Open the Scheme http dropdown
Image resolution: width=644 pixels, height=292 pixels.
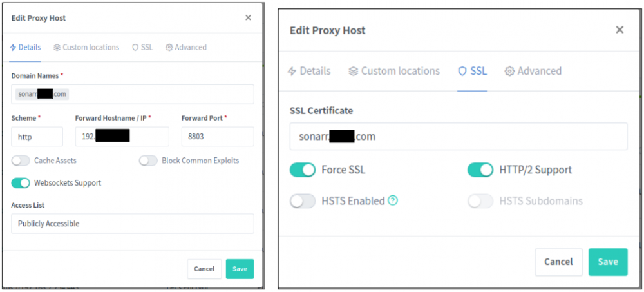[37, 137]
